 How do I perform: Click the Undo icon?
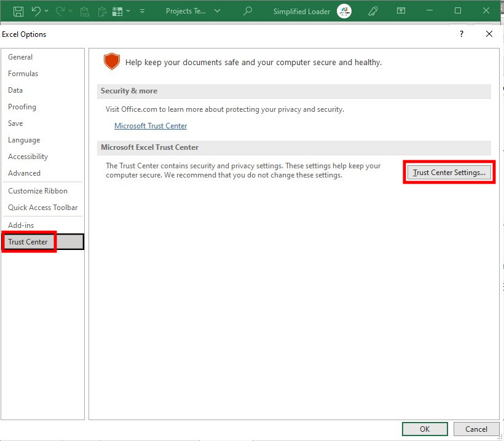[x=37, y=11]
